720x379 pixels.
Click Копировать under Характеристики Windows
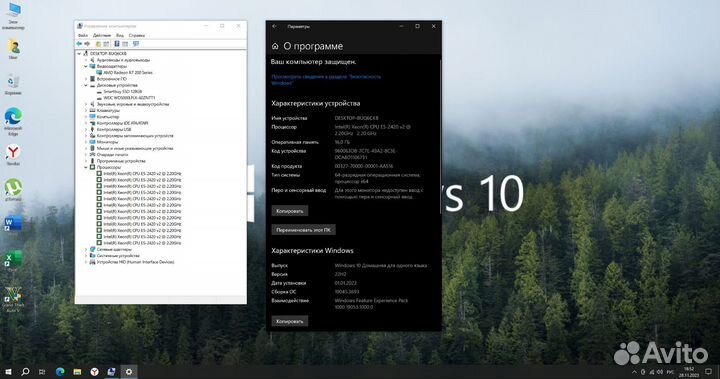click(x=290, y=321)
